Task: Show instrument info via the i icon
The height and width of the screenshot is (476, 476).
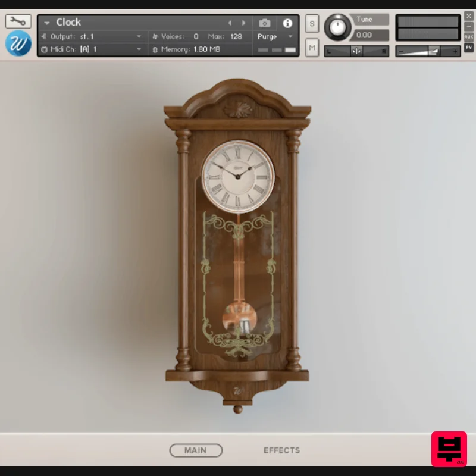Action: (x=288, y=24)
